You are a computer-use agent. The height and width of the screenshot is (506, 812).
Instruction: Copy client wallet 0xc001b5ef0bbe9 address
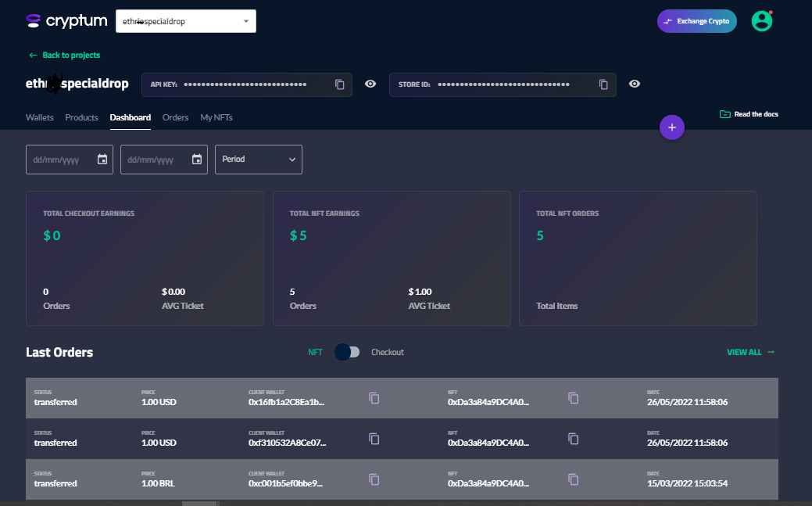pyautogui.click(x=374, y=479)
